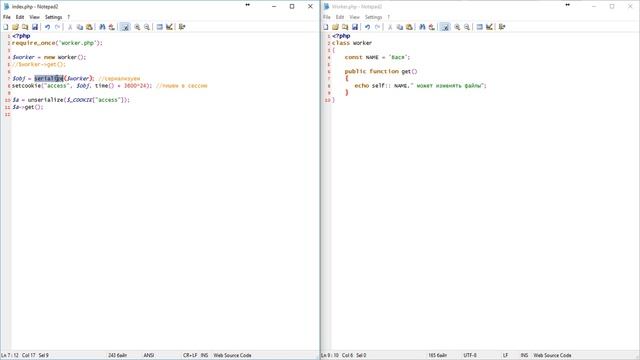This screenshot has height=360, width=640.
Task: Zoom in on Worker.php window text
Action: pyautogui.click(x=457, y=27)
